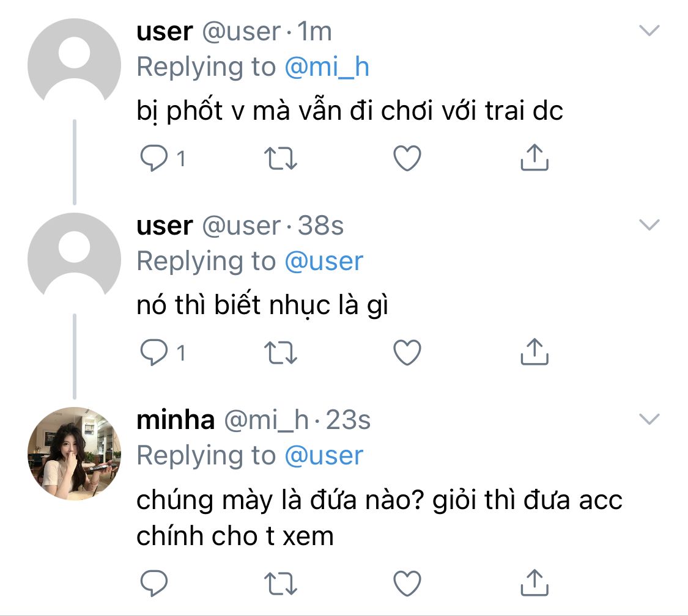
Task: Retweet the tweet posted 1m ago
Action: (x=280, y=159)
